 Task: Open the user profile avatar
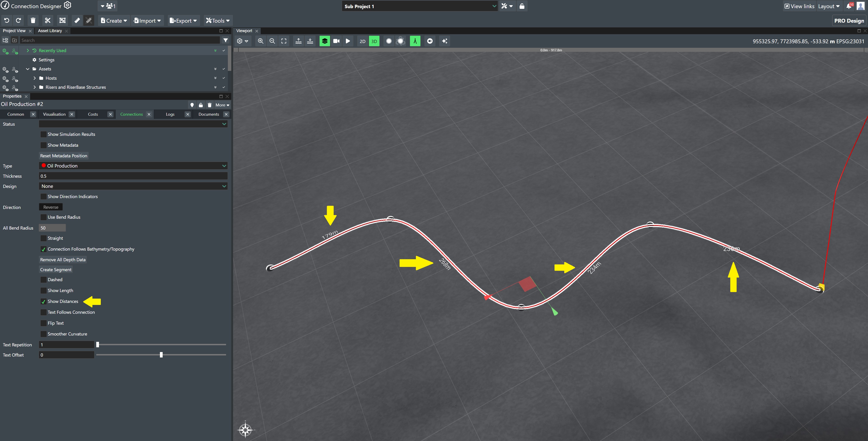coord(861,6)
